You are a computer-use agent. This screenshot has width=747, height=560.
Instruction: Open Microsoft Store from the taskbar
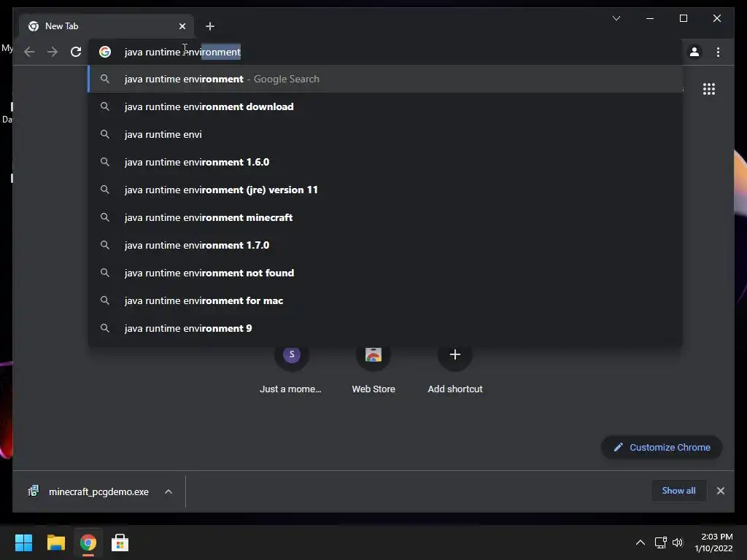[120, 542]
